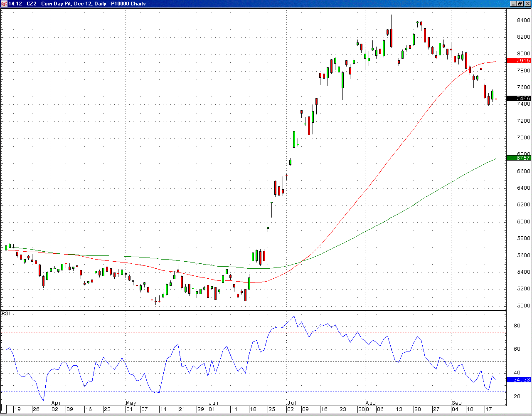
Task: Click the 8400 price axis label
Action: [x=523, y=20]
